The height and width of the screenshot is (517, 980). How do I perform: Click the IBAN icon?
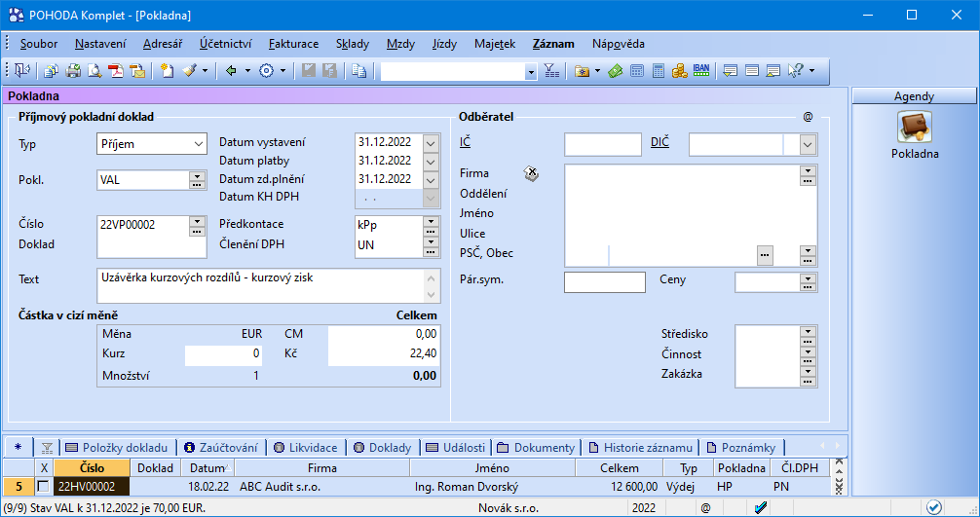tap(701, 70)
